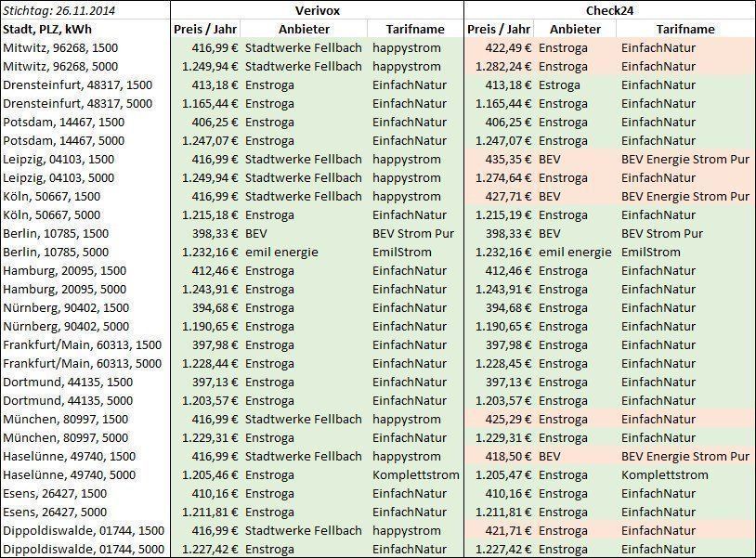Click the "418,50 €" price cell
Image resolution: width=756 pixels, height=558 pixels.
click(x=508, y=456)
